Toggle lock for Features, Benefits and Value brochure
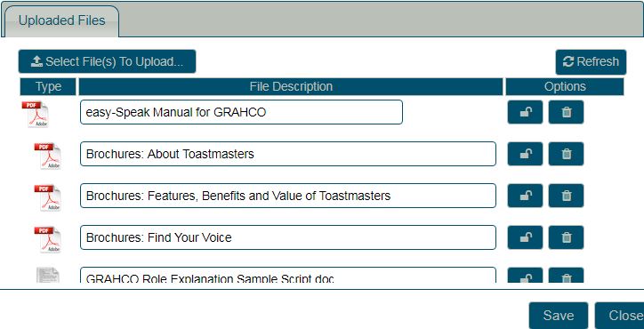 pos(525,196)
